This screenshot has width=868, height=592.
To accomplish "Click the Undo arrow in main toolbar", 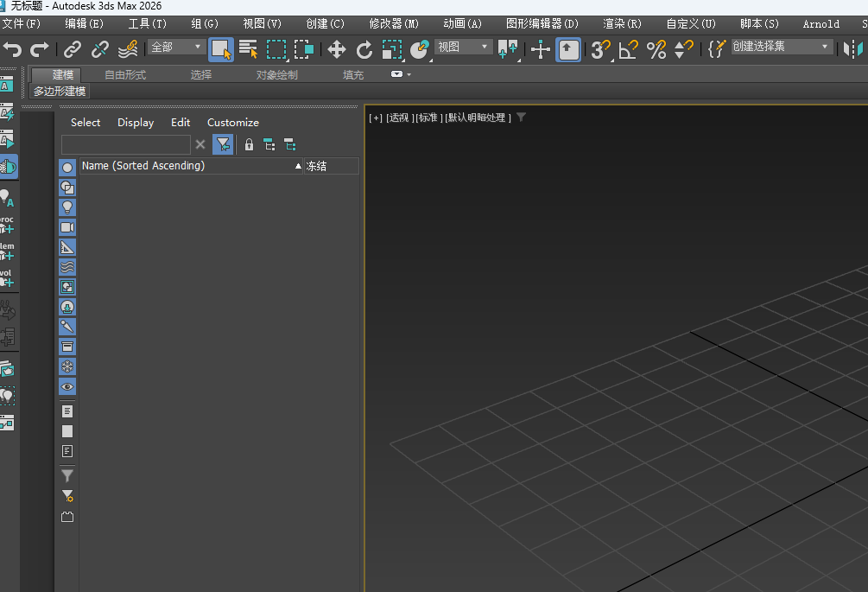I will (x=12, y=49).
